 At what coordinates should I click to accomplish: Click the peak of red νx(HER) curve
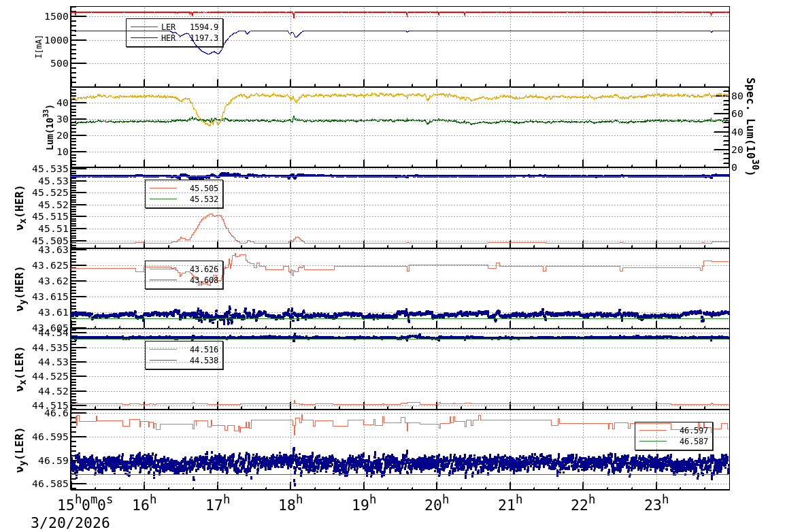pos(213,214)
